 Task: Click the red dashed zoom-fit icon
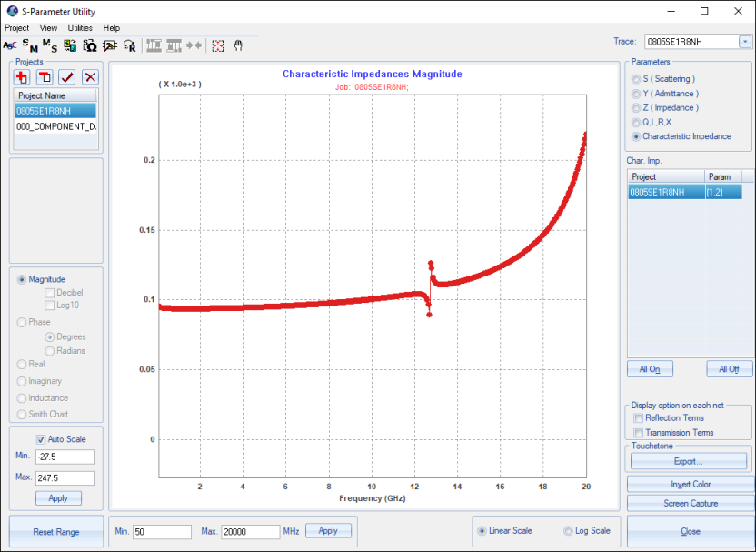(x=217, y=45)
